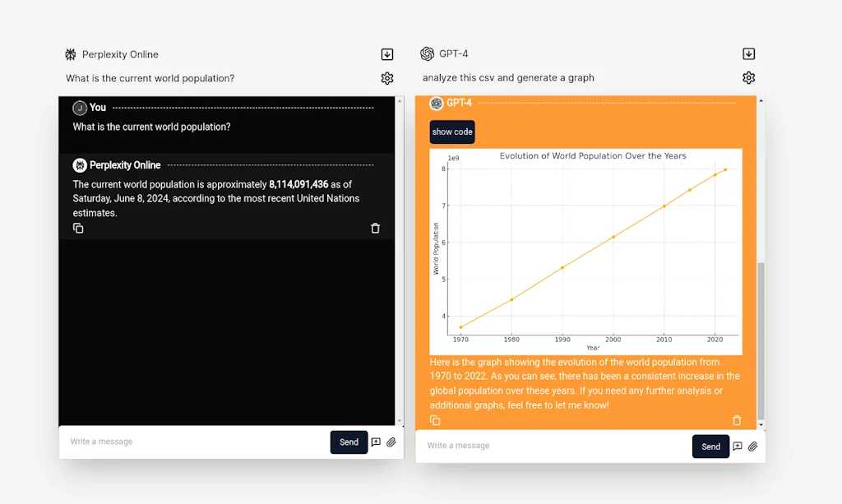Send a message in the Perplexity panel
842x504 pixels.
(349, 442)
